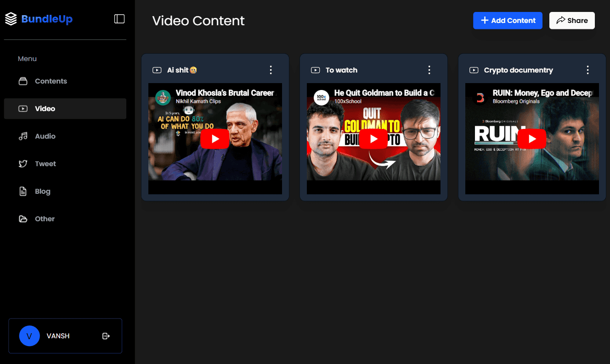
Task: Click the VANSH username text
Action: click(x=58, y=336)
